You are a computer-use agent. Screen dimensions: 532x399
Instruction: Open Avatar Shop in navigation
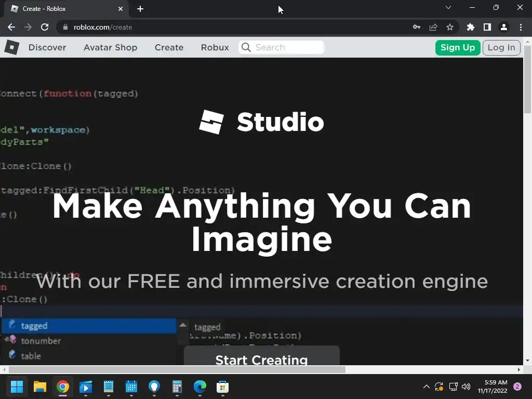point(110,47)
